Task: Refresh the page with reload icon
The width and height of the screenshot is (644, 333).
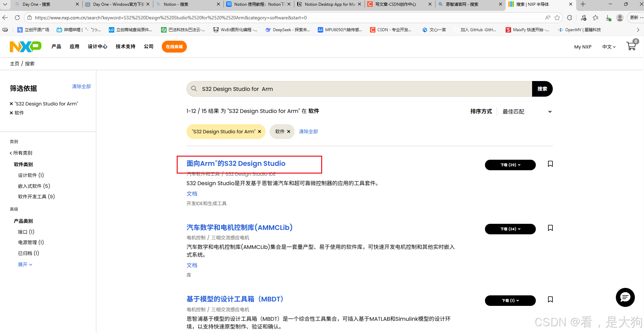Action: 17,18
